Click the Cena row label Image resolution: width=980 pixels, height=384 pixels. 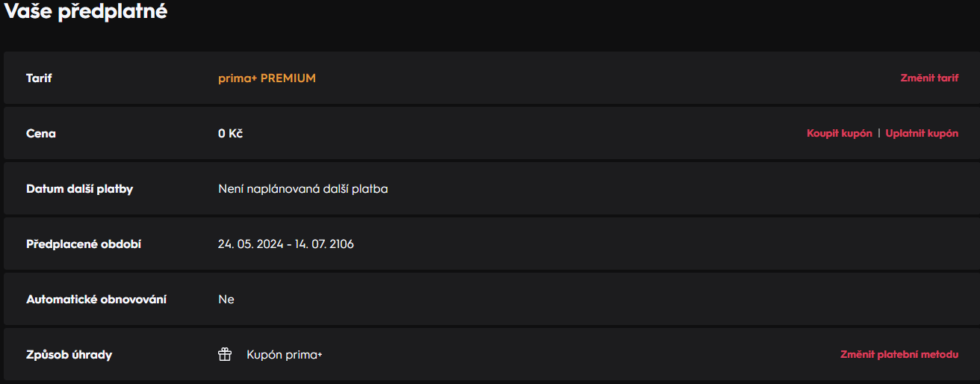pos(41,134)
